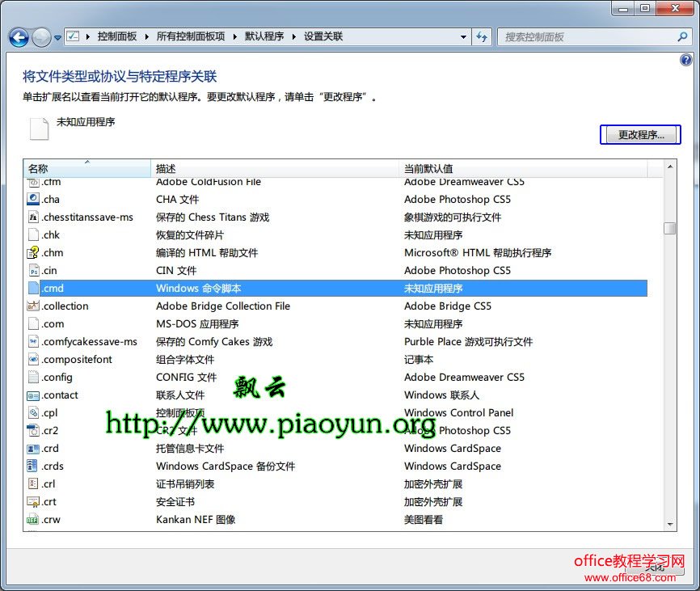700x591 pixels.
Task: Select the .chk row name
Action: pyautogui.click(x=50, y=234)
